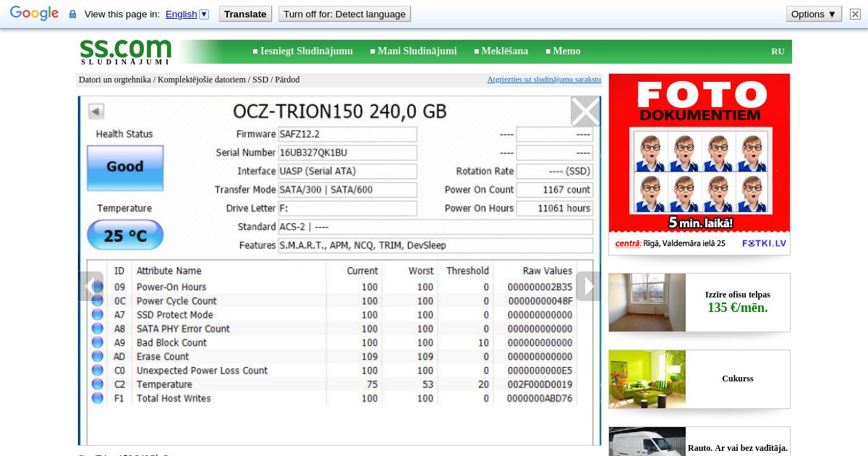Click status orb for Bad Block Count row
The width and height of the screenshot is (868, 456).
coord(98,342)
